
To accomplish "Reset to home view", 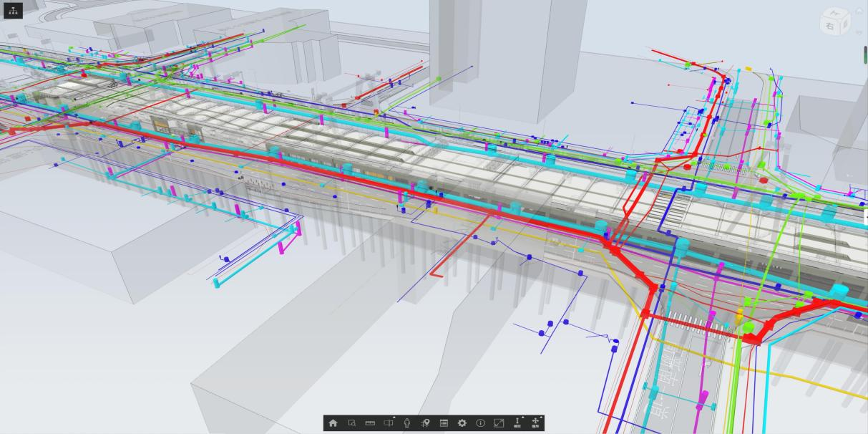I will pos(333,423).
